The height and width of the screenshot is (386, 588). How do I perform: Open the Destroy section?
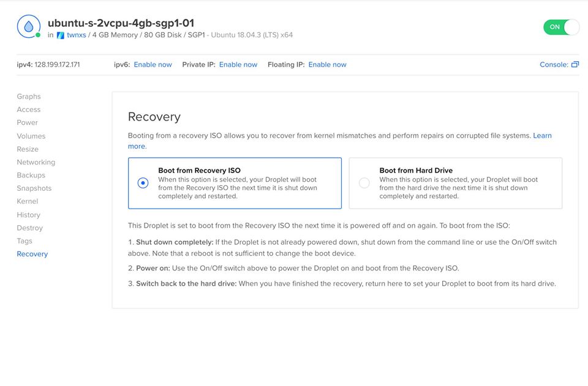[x=29, y=228]
